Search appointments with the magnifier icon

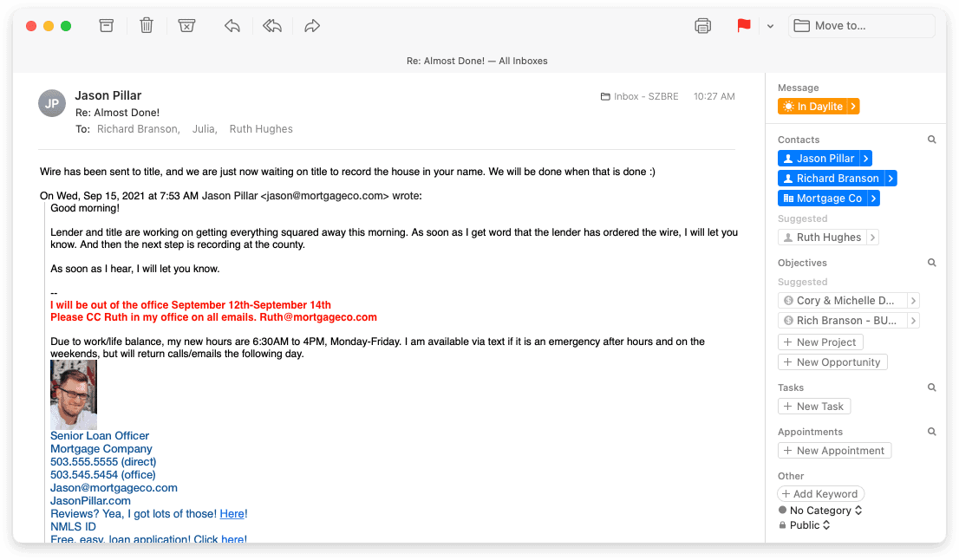coord(931,432)
